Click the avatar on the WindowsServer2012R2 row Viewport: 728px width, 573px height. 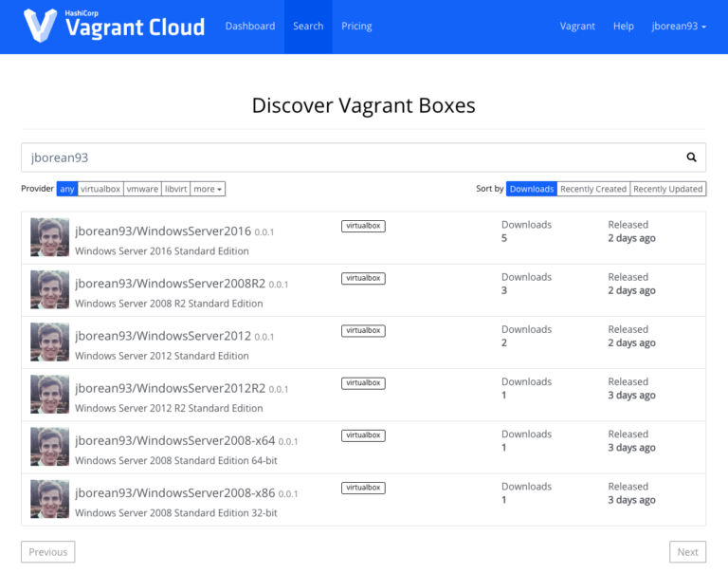pyautogui.click(x=49, y=395)
